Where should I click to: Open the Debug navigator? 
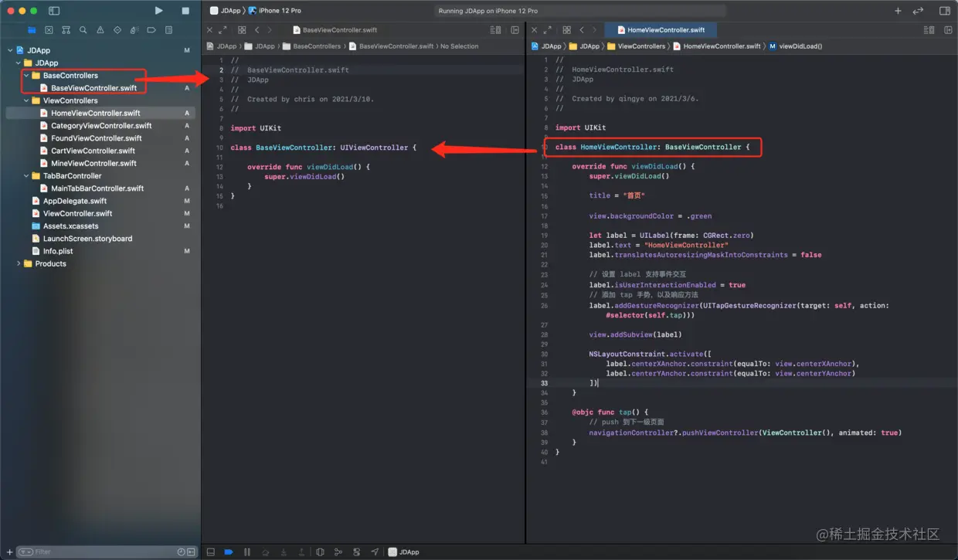(134, 30)
